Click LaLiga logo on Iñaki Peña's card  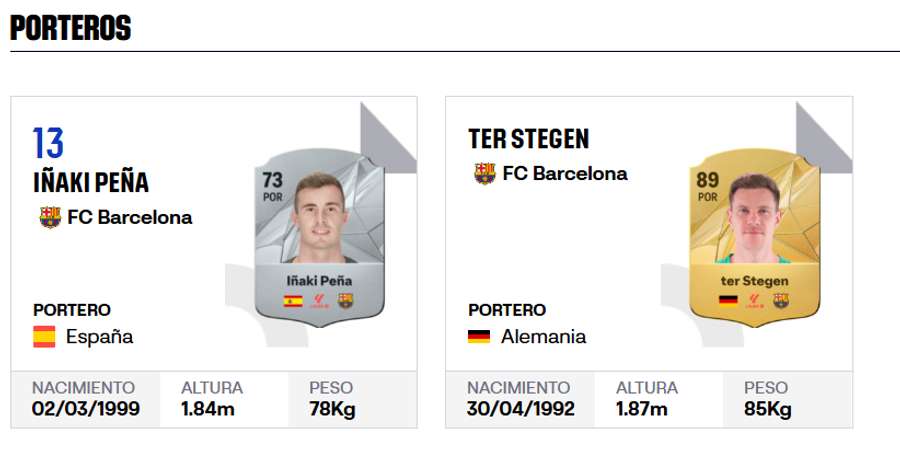(x=319, y=301)
